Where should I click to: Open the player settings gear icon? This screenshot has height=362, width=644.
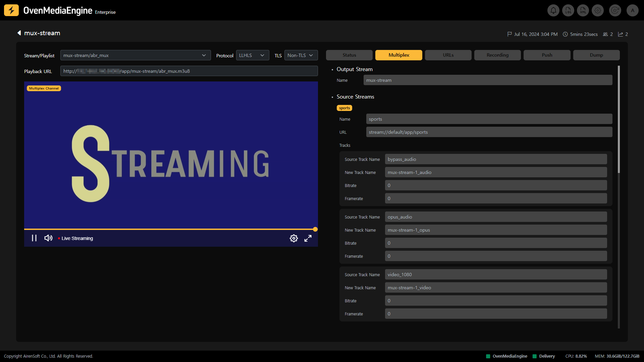click(x=293, y=238)
